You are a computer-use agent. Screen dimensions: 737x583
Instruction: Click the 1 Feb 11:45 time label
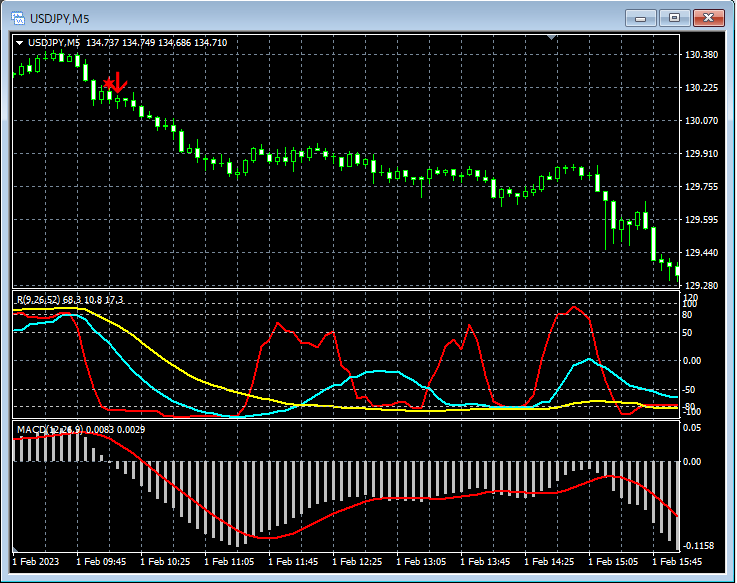click(293, 562)
